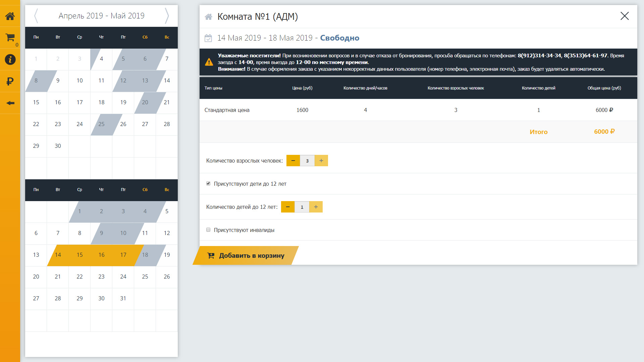The width and height of the screenshot is (644, 362).
Task: Go to next month with right chevron
Action: pos(167,16)
